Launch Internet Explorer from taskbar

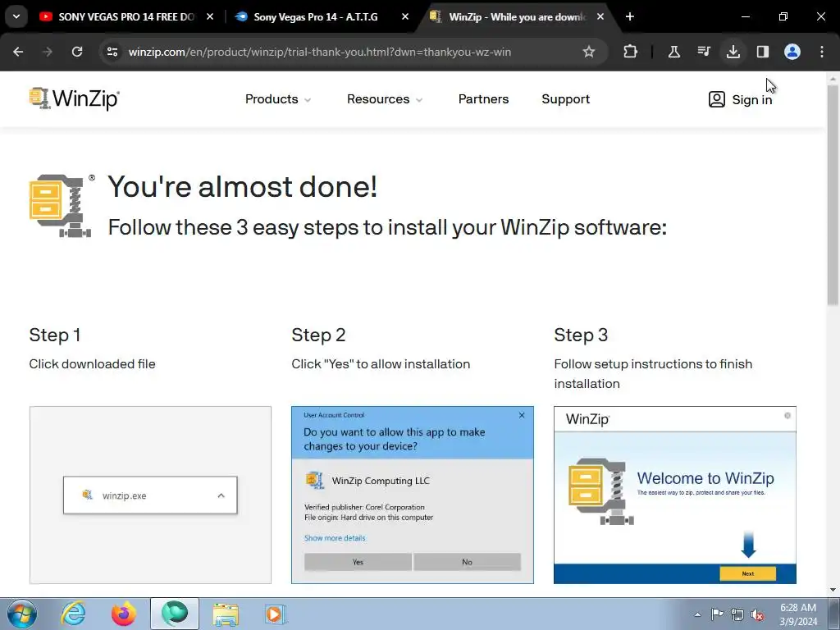coord(73,614)
